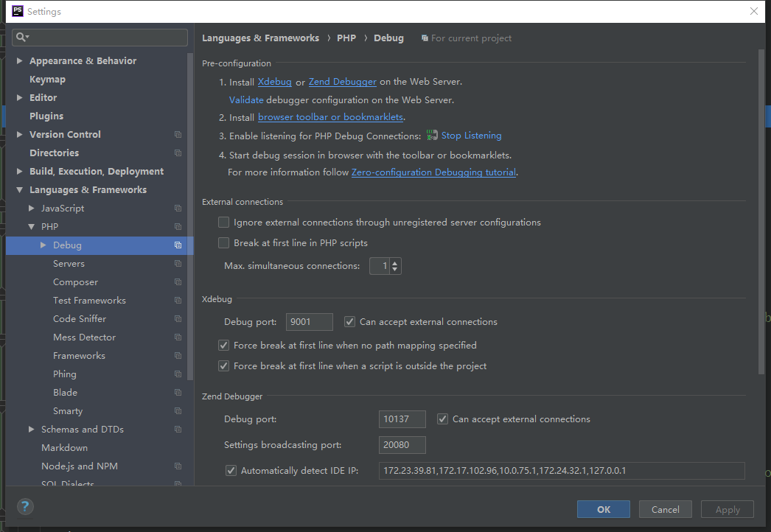Click the project-scope icon next to Servers
This screenshot has width=771, height=532.
point(178,264)
